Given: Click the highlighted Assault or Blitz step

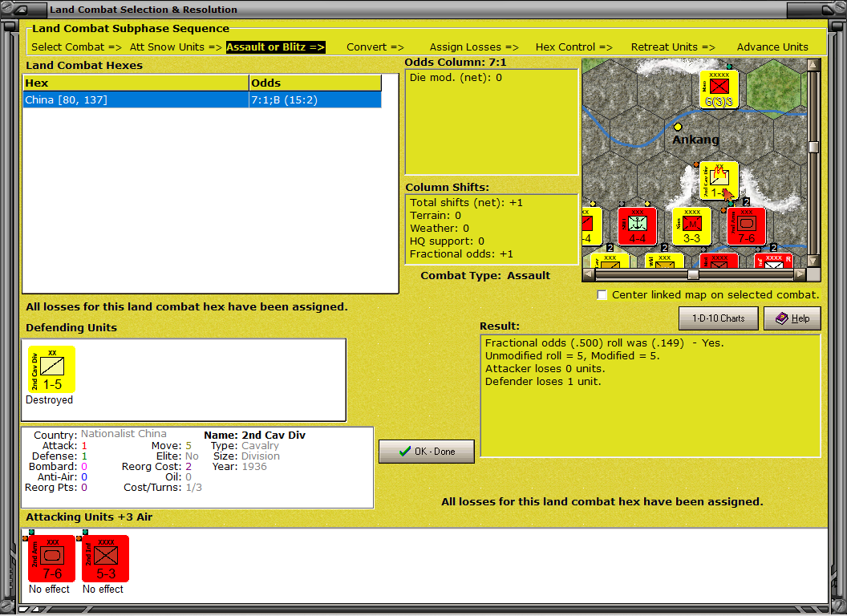Looking at the screenshot, I should point(275,47).
